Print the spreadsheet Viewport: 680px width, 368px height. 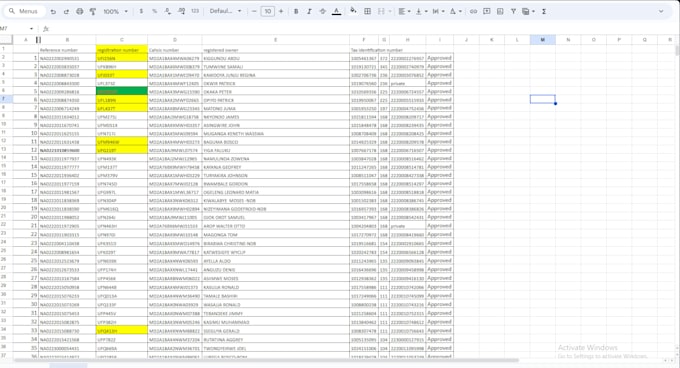pos(80,12)
